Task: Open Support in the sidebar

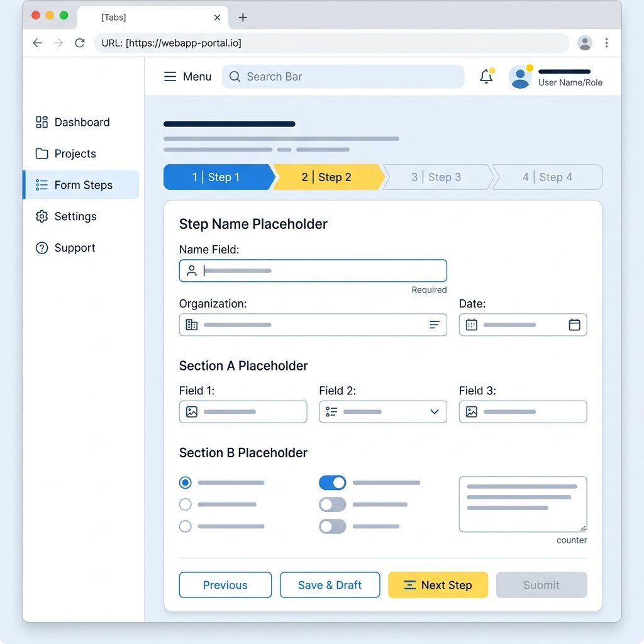Action: (x=81, y=248)
